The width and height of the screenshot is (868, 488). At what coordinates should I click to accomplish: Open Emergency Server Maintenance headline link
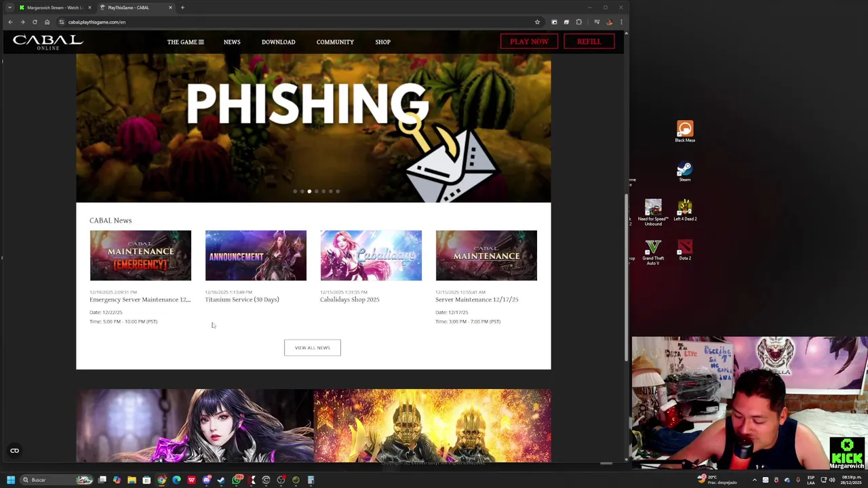click(x=140, y=300)
